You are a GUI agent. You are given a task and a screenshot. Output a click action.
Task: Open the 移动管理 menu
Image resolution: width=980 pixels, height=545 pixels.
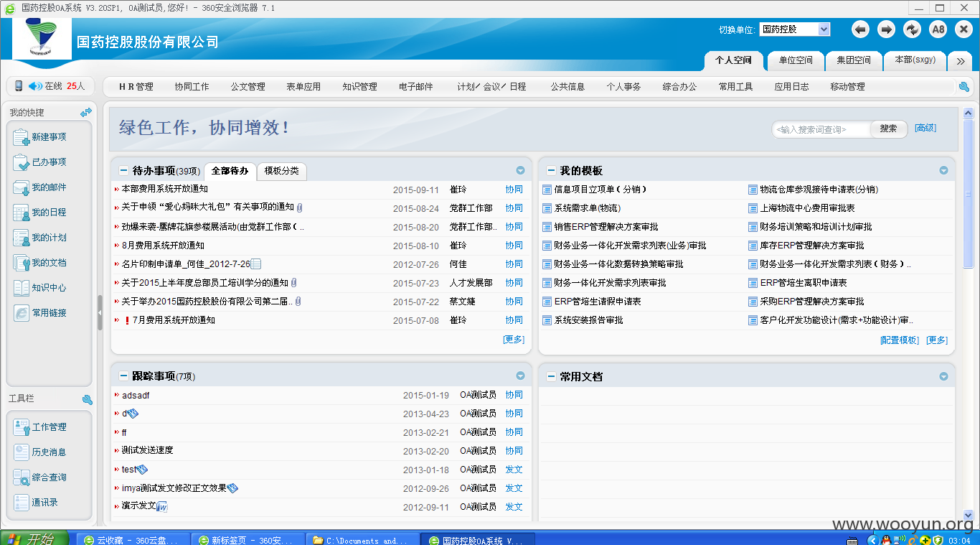point(847,87)
